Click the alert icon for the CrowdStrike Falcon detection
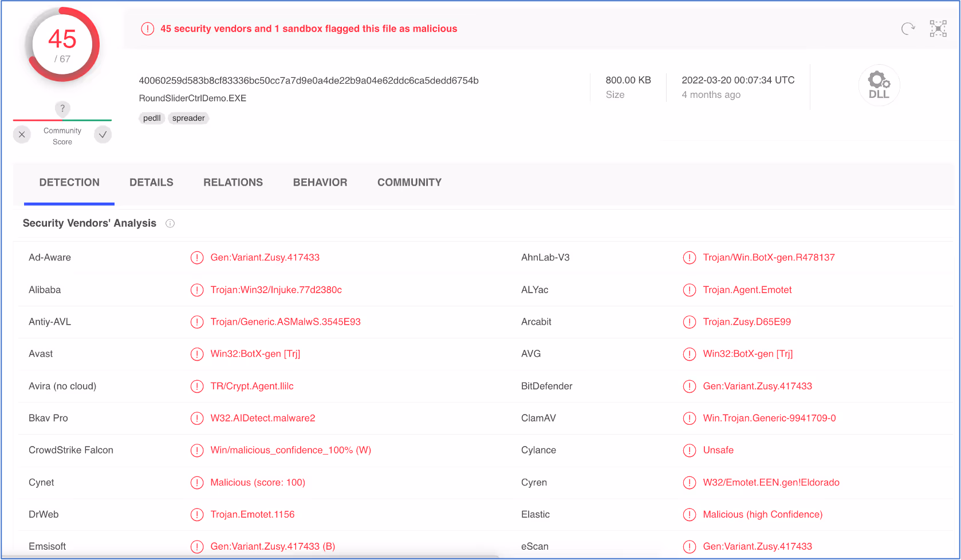Screen dimensions: 961x560 pos(197,450)
